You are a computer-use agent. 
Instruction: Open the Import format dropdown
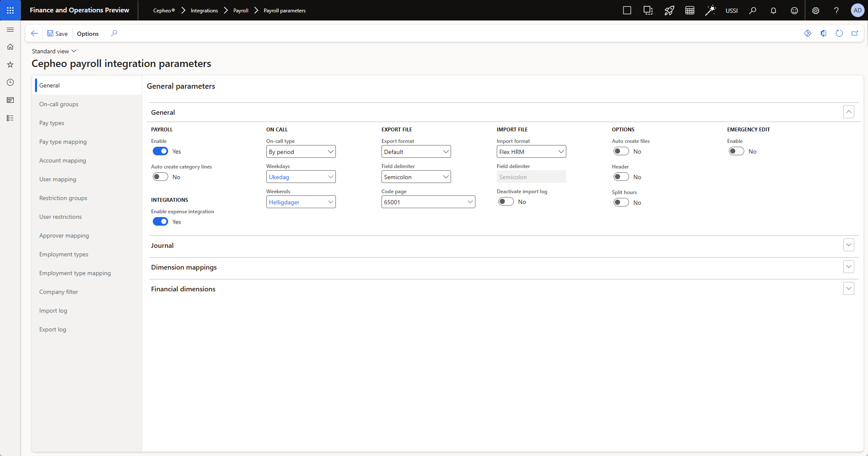[531, 152]
